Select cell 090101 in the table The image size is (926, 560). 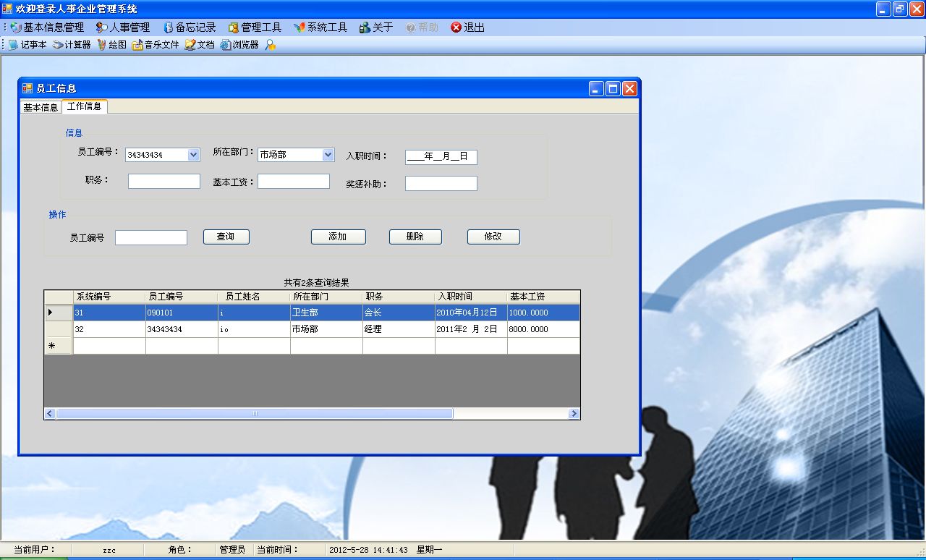click(182, 313)
